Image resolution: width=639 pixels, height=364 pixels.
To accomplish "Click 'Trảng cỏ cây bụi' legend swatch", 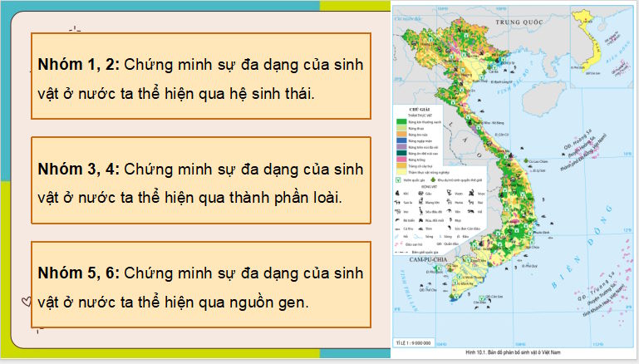I will [x=401, y=165].
